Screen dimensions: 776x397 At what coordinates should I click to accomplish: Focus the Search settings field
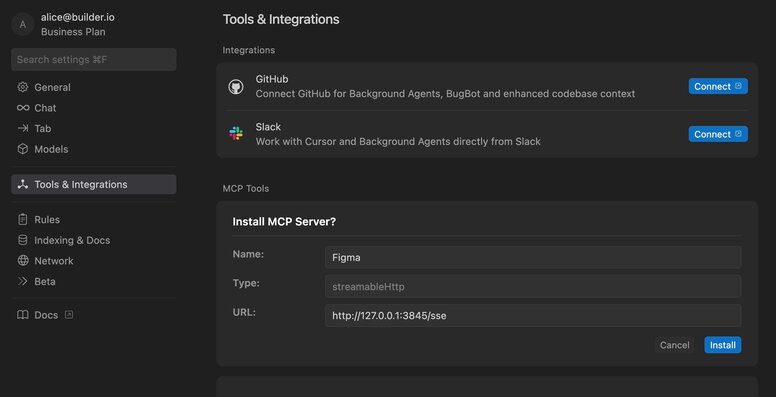(94, 59)
